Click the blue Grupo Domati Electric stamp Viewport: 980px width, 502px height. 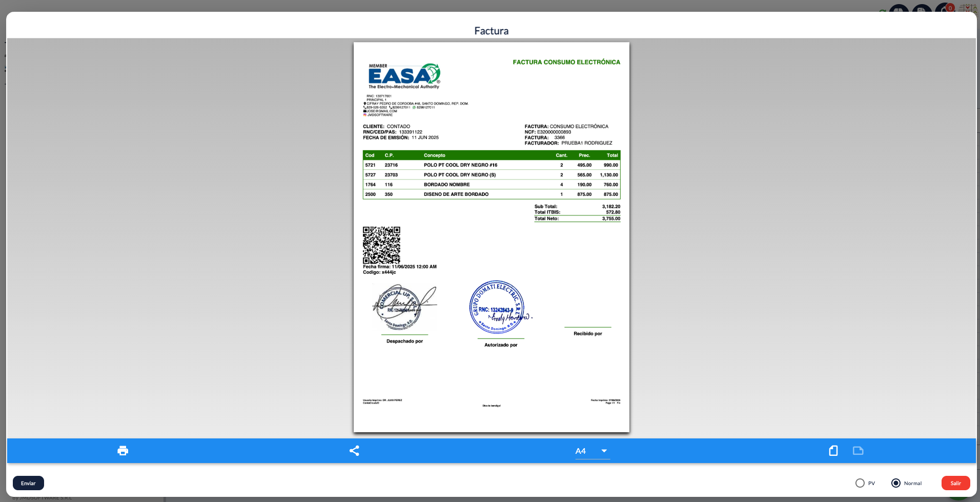tap(498, 308)
